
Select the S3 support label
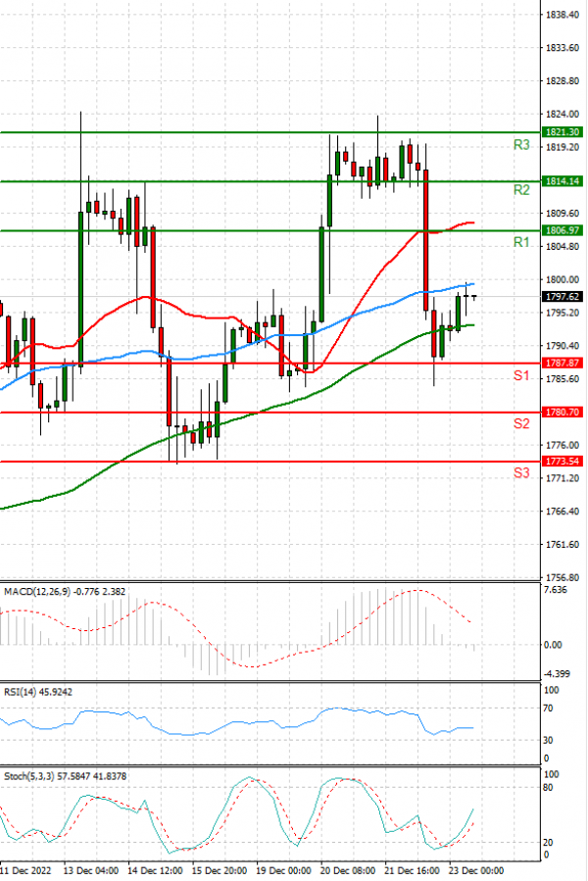(521, 473)
